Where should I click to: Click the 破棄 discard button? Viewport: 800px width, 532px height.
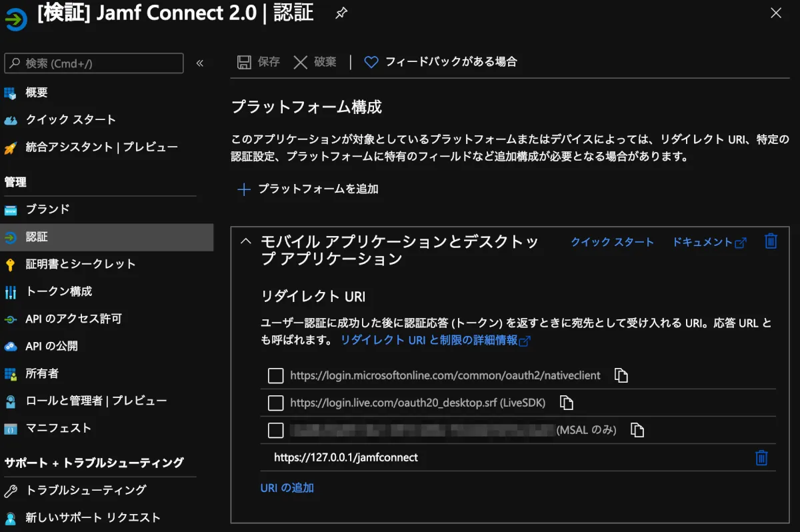click(315, 62)
